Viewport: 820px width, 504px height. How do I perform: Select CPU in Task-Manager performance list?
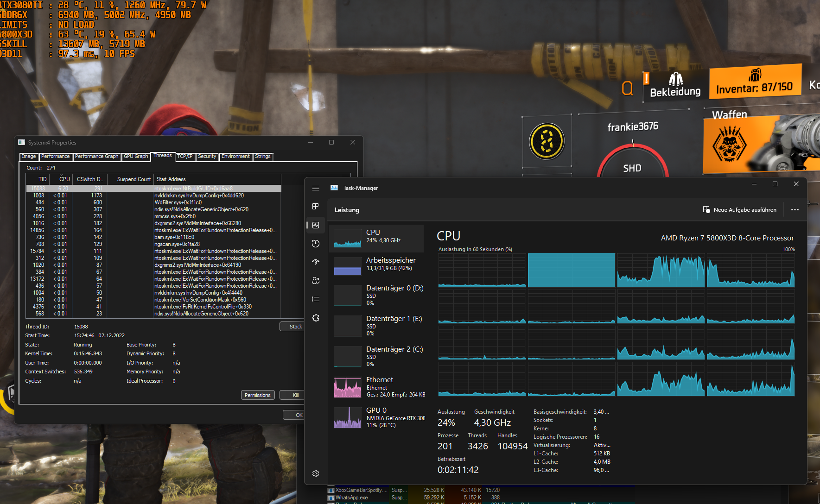point(376,239)
